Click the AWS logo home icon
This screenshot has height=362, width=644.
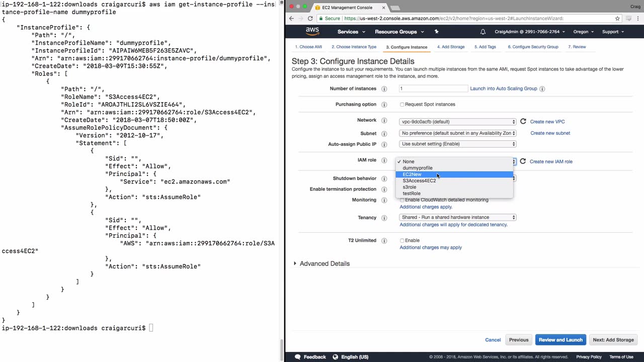(x=312, y=31)
